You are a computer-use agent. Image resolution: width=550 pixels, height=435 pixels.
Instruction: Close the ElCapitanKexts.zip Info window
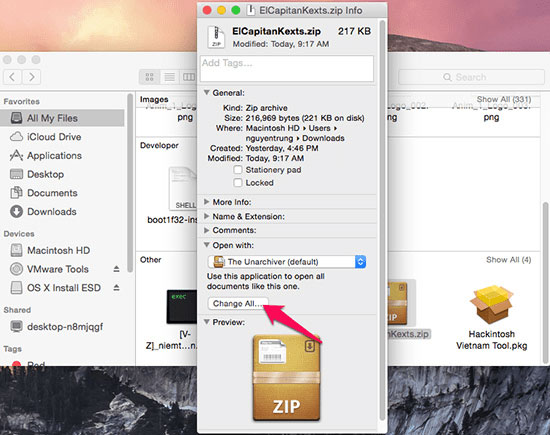click(207, 10)
